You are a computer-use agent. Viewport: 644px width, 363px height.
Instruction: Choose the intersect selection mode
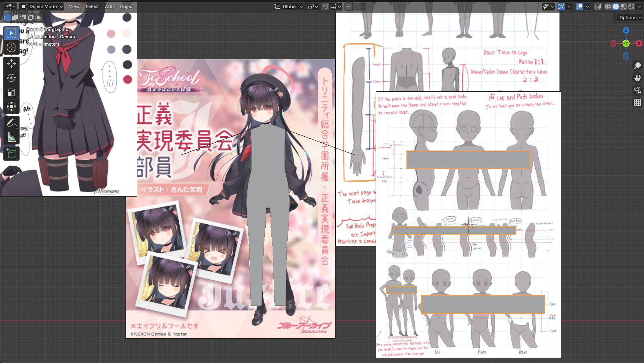pos(38,18)
